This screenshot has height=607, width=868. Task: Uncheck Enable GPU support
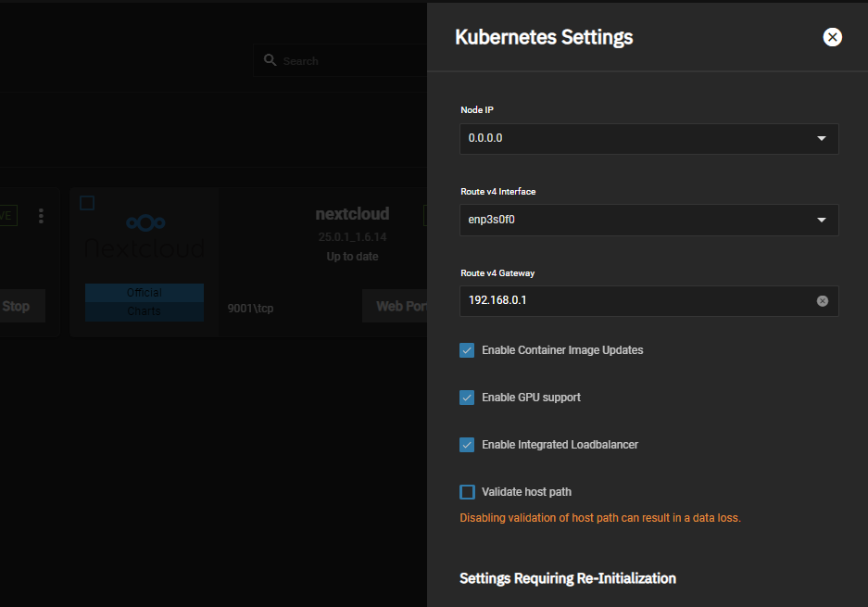click(467, 398)
